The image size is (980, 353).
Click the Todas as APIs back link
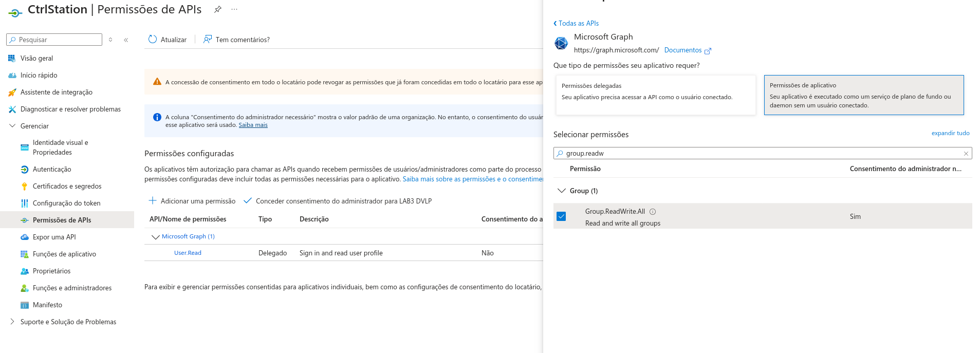click(577, 23)
